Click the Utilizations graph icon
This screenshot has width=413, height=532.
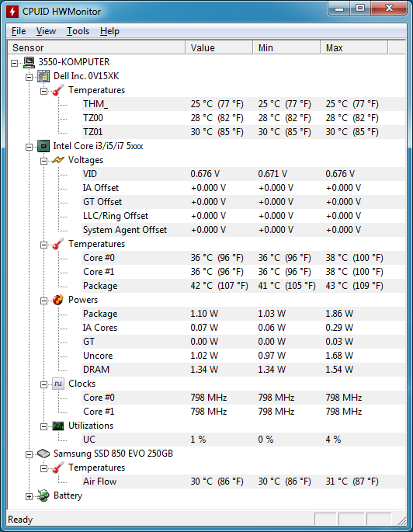pyautogui.click(x=58, y=426)
